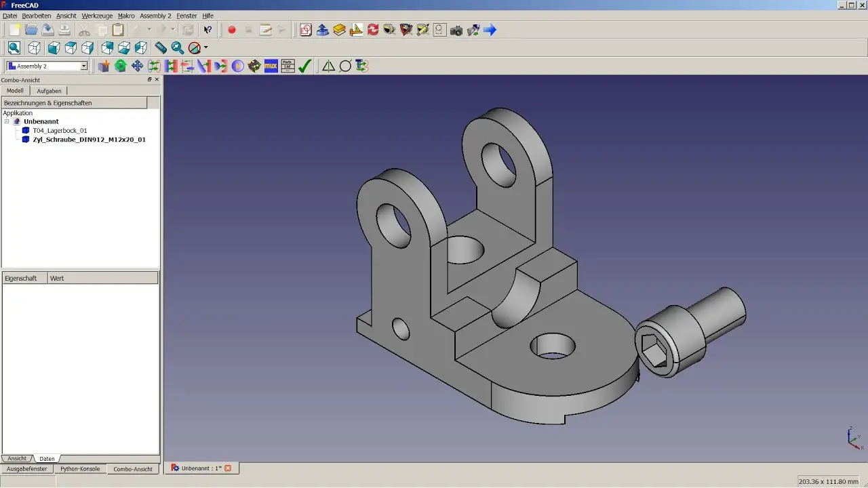This screenshot has height=488, width=868.
Task: Add an angle constraint icon
Action: click(204, 66)
